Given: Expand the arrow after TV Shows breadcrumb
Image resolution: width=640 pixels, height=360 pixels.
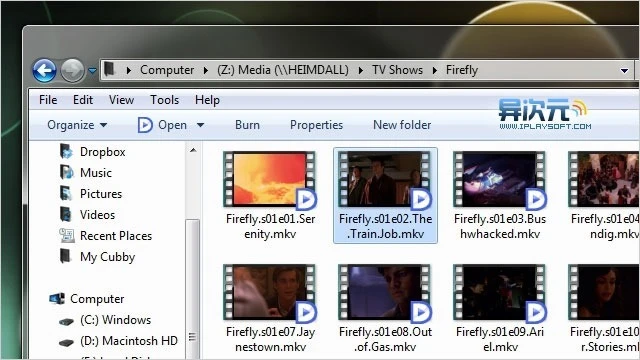Looking at the screenshot, I should click(435, 70).
